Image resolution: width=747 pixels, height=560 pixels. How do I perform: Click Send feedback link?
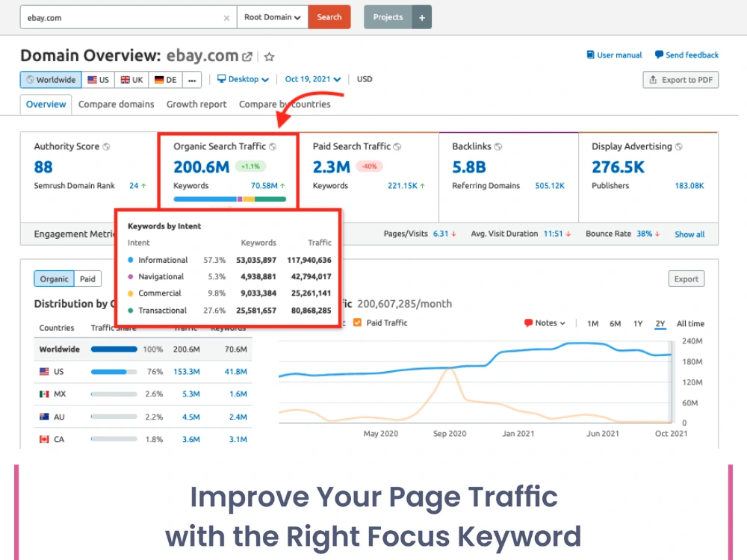point(686,55)
